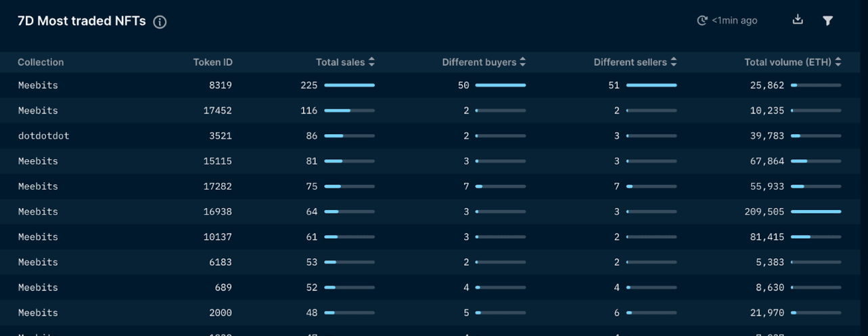Click the info icon beside 7D Most traded NFTs

click(160, 22)
